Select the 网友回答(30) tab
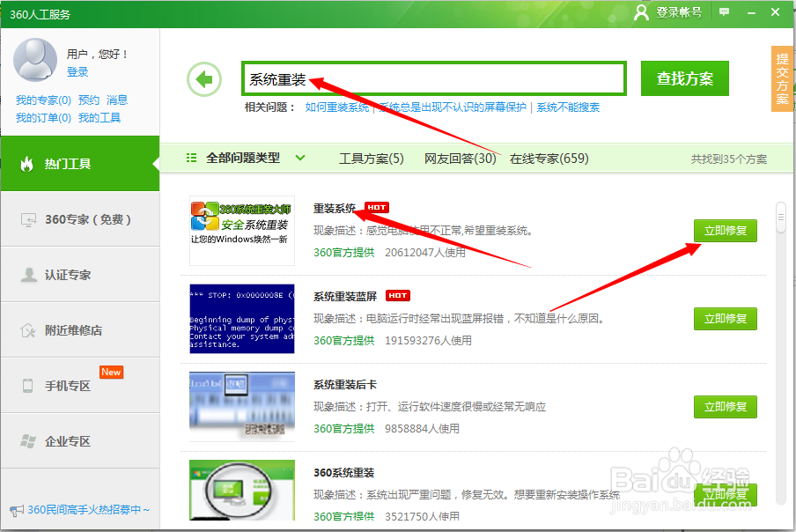Viewport: 796px width, 532px height. pos(460,159)
